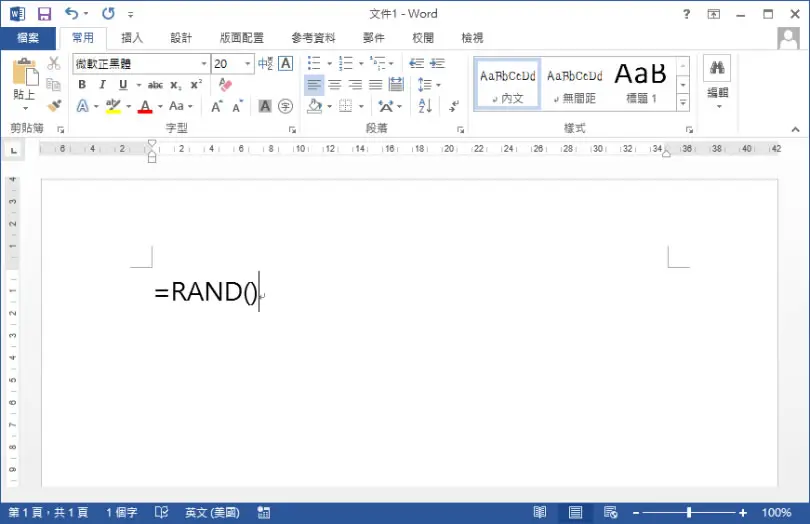Open the font name dropdown
The height and width of the screenshot is (524, 810).
pos(204,64)
